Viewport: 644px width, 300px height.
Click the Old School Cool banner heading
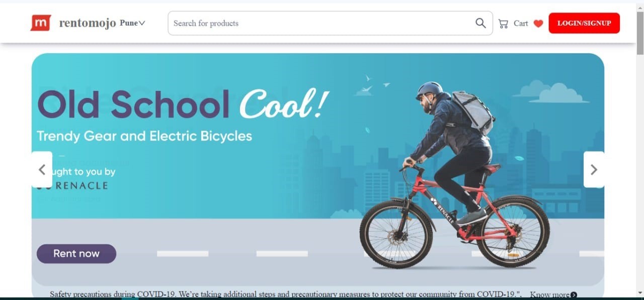point(183,105)
